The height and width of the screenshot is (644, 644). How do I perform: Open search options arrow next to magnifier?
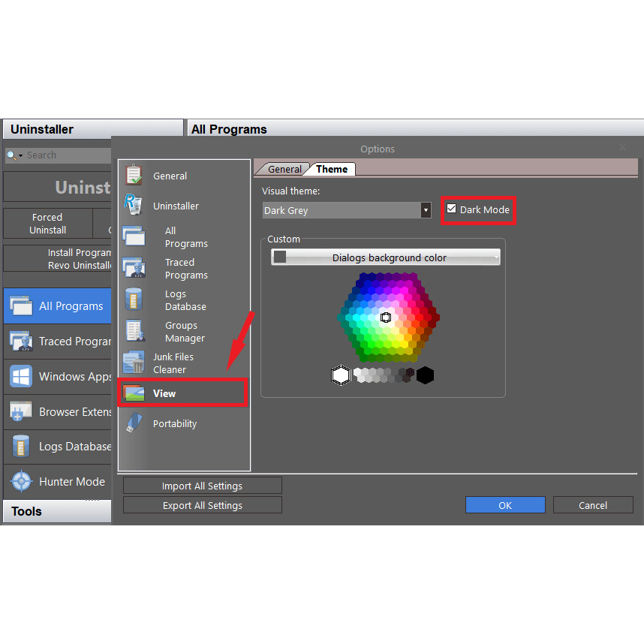[x=20, y=155]
